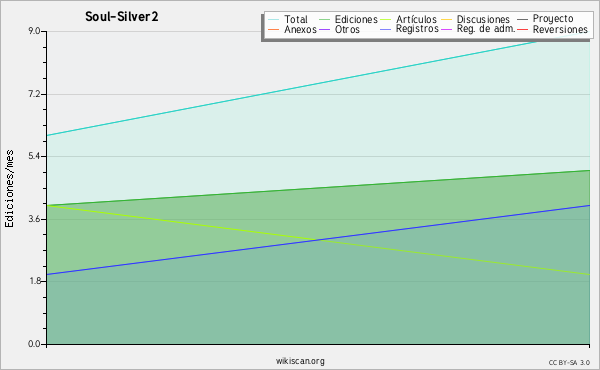The image size is (600, 370).
Task: Click the wikiscan.org footer text
Action: tap(300, 361)
